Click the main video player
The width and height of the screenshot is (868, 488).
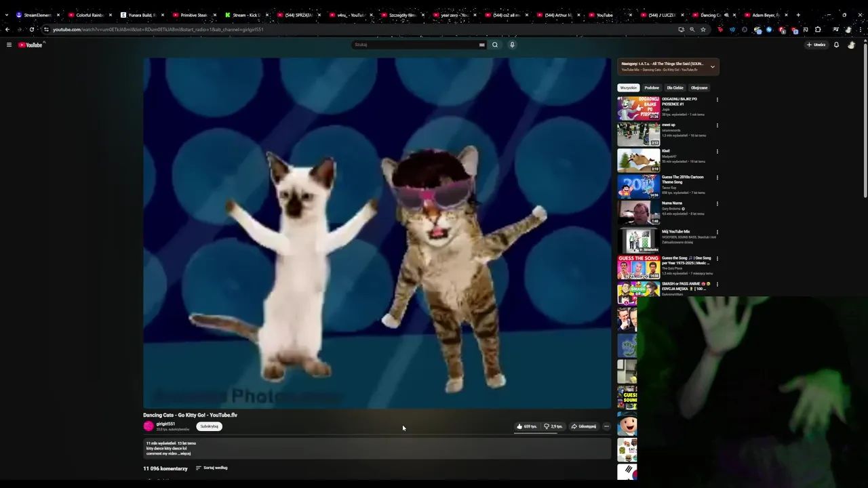point(377,233)
